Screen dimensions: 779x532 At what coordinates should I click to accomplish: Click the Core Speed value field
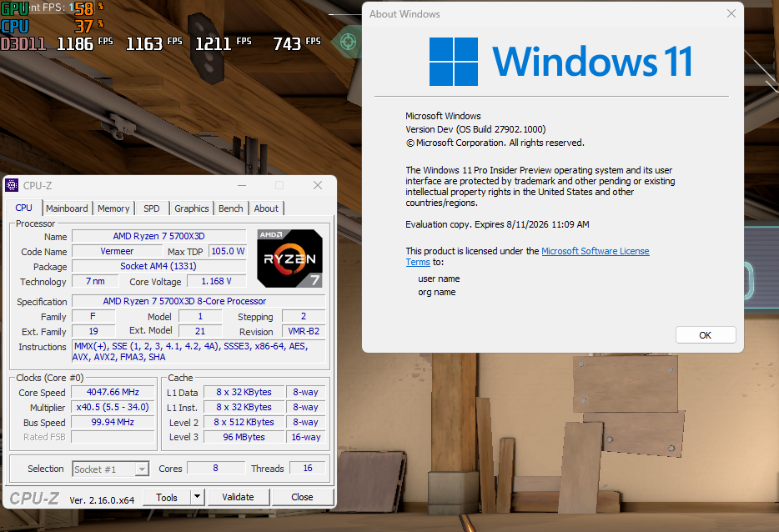tap(113, 392)
